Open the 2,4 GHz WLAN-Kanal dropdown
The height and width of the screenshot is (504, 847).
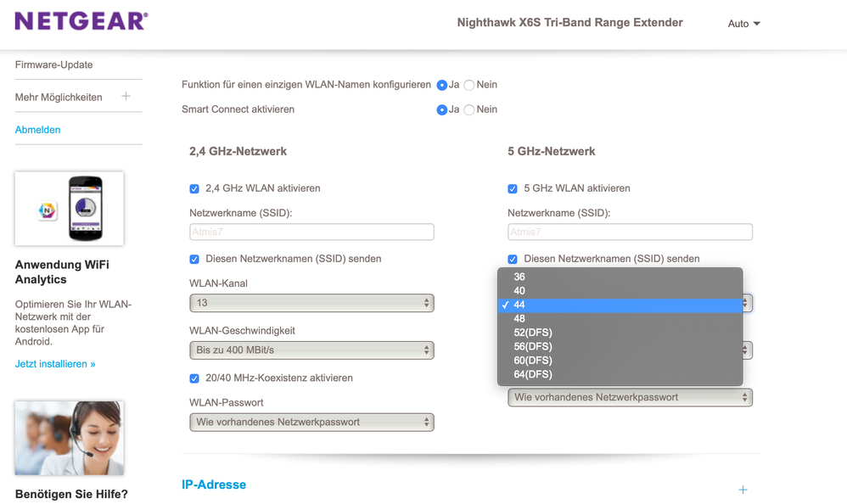[311, 303]
